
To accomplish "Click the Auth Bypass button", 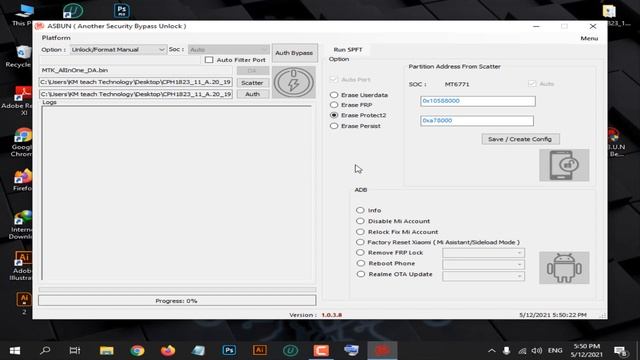I will pos(294,53).
